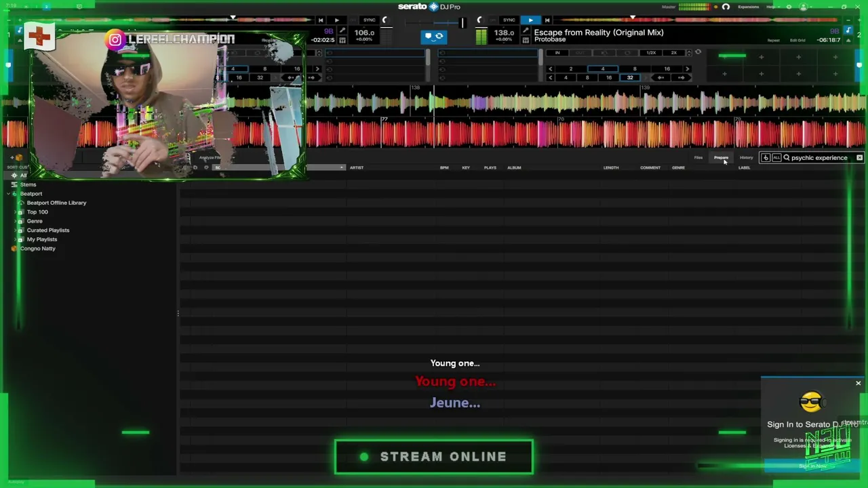Halve the loop with 1/2X button

(x=651, y=53)
